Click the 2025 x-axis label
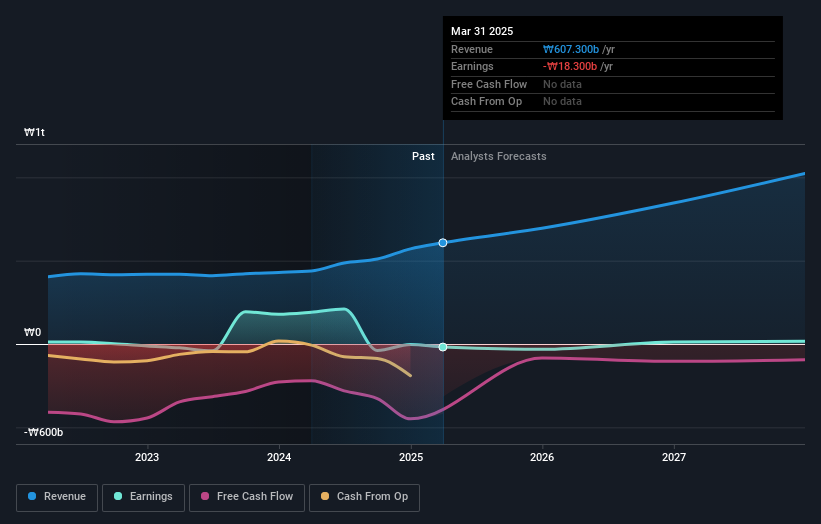Screen dimensions: 821x524 [411, 457]
